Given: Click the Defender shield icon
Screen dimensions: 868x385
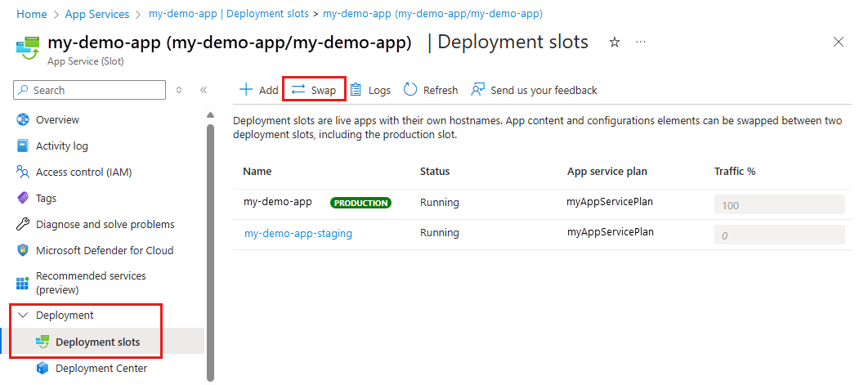Looking at the screenshot, I should tap(23, 250).
